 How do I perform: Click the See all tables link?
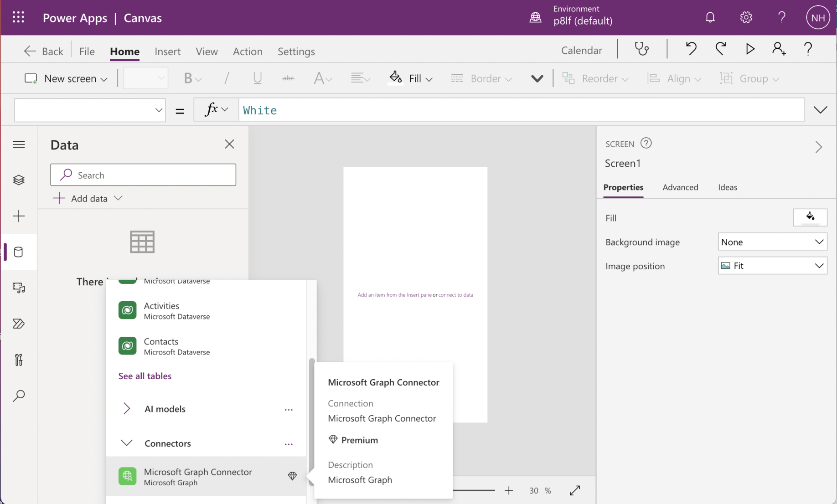coord(145,376)
